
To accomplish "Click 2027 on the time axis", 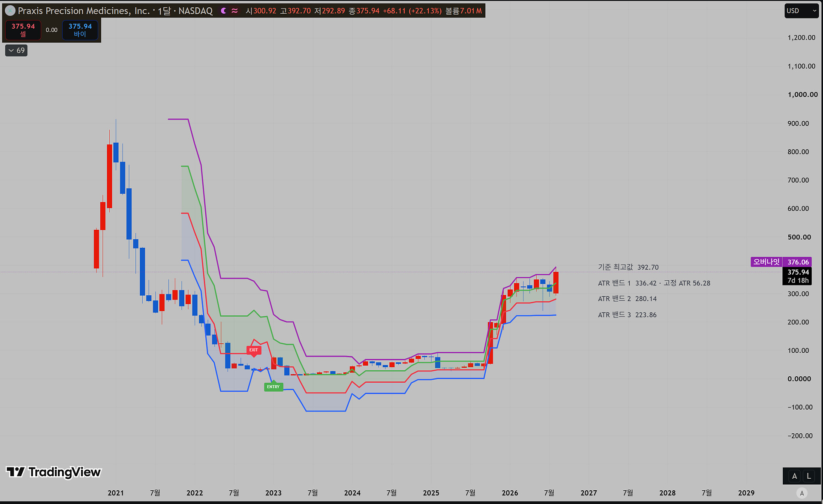I will [x=589, y=493].
